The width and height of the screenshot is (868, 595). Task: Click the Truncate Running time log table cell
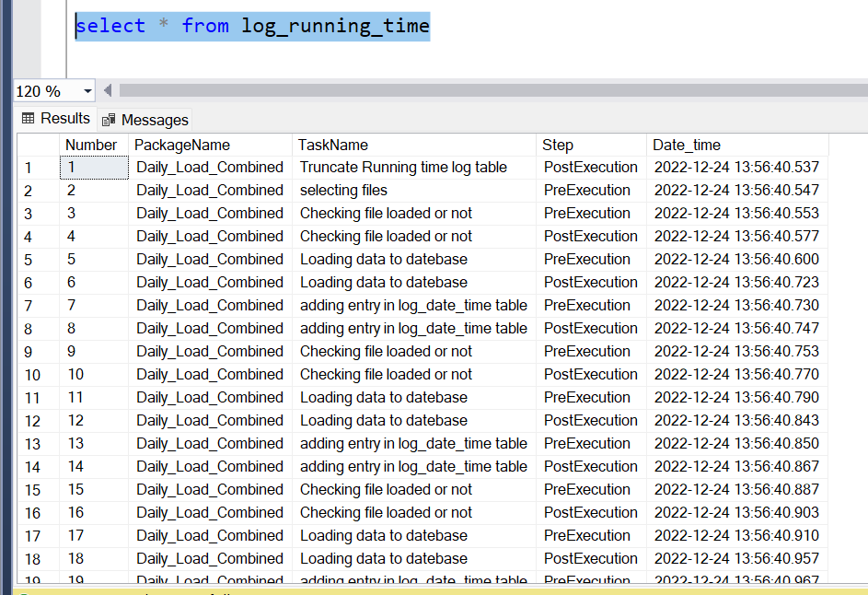click(x=405, y=167)
